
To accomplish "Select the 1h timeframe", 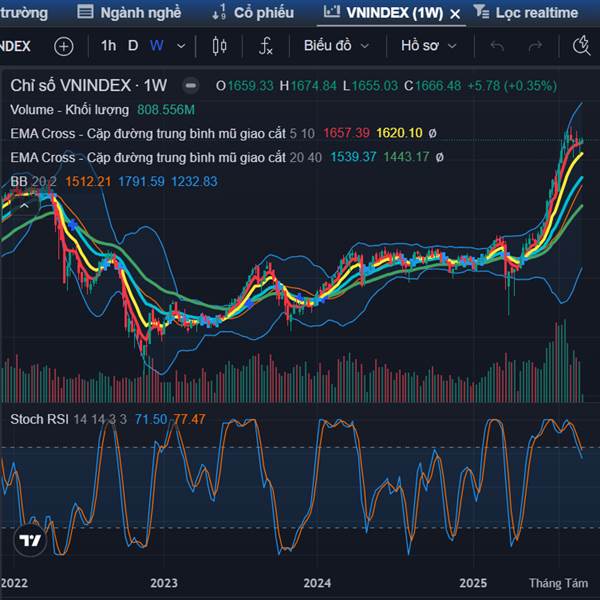I will coord(108,47).
